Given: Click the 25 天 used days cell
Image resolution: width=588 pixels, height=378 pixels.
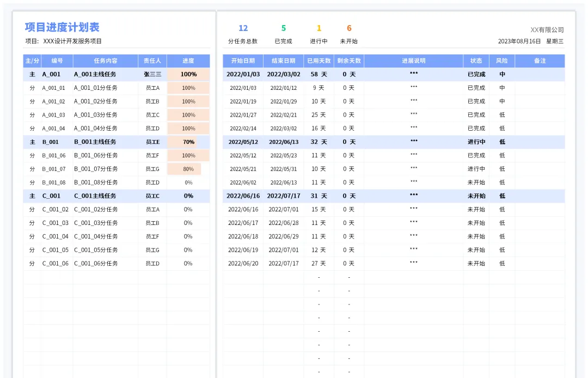Looking at the screenshot, I should [318, 115].
